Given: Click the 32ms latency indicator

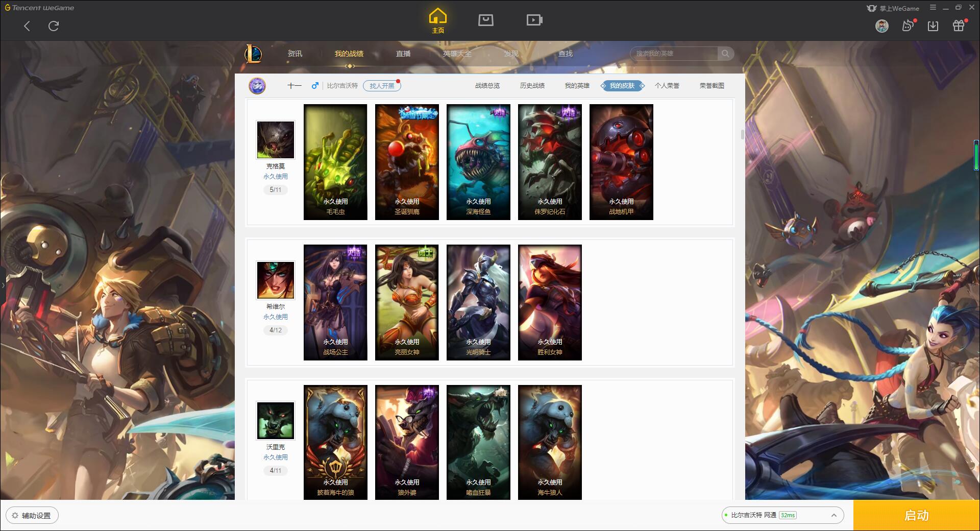Looking at the screenshot, I should 788,515.
